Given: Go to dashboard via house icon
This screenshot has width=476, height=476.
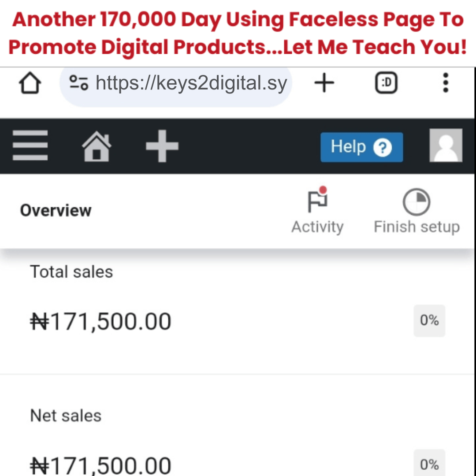Looking at the screenshot, I should click(x=97, y=146).
